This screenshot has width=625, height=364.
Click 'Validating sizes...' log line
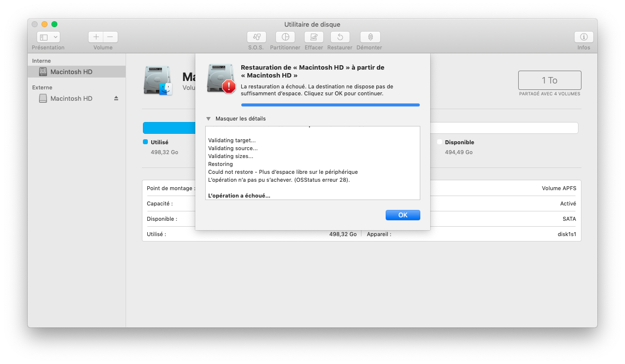click(231, 156)
